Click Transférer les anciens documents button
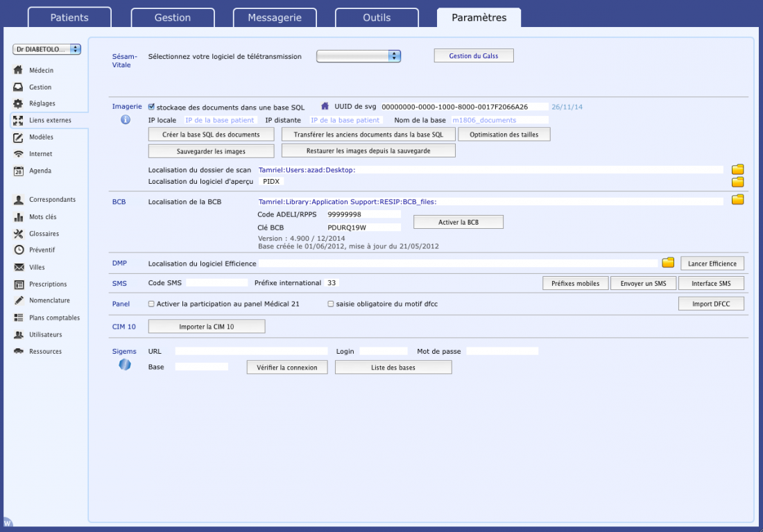The height and width of the screenshot is (532, 763). (368, 135)
